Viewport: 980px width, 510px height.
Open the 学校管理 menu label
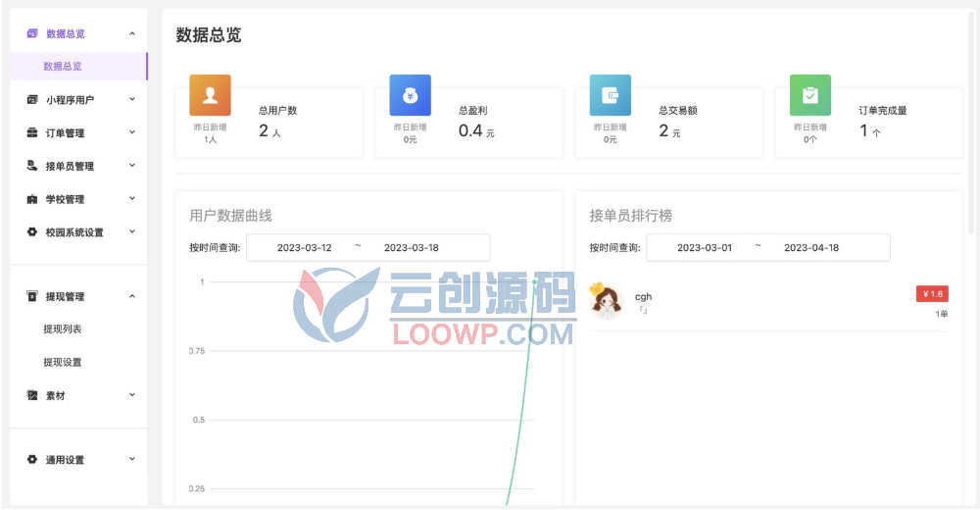pyautogui.click(x=65, y=199)
